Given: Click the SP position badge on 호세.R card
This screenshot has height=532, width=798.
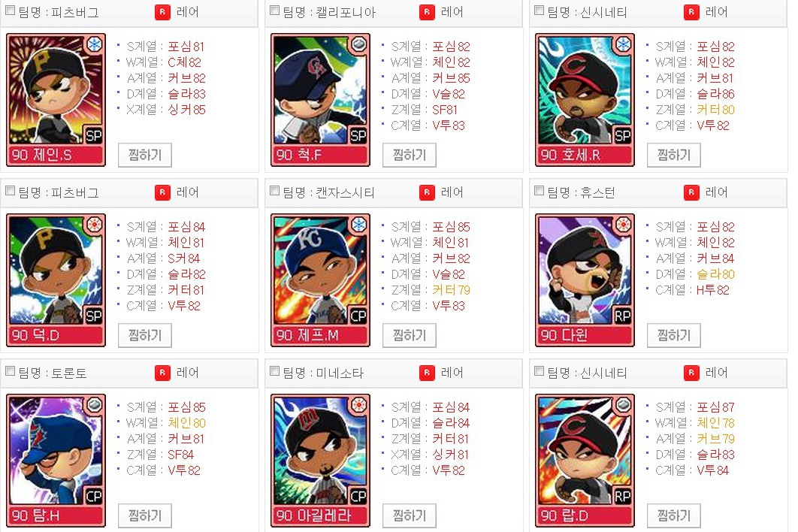Looking at the screenshot, I should coord(622,135).
